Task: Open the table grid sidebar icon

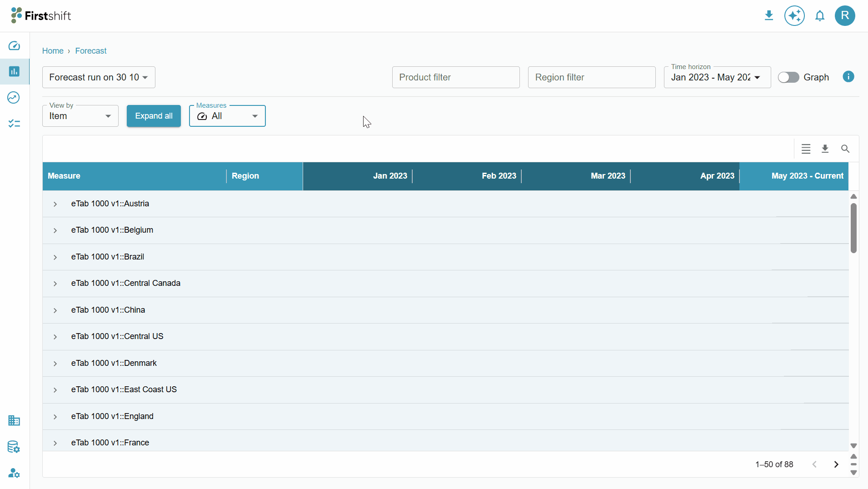Action: [x=14, y=420]
